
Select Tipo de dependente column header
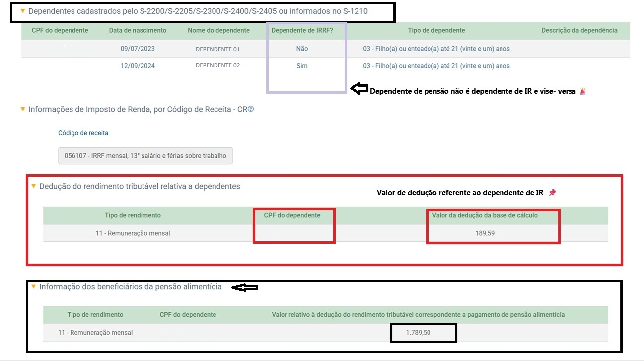click(436, 30)
